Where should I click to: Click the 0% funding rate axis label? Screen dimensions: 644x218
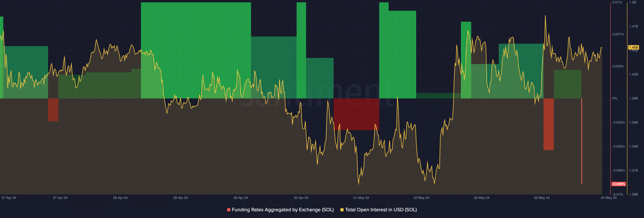click(x=615, y=98)
